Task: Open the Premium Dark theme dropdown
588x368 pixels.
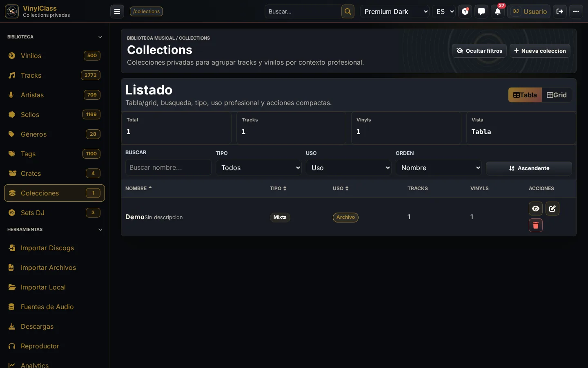Action: (x=395, y=11)
